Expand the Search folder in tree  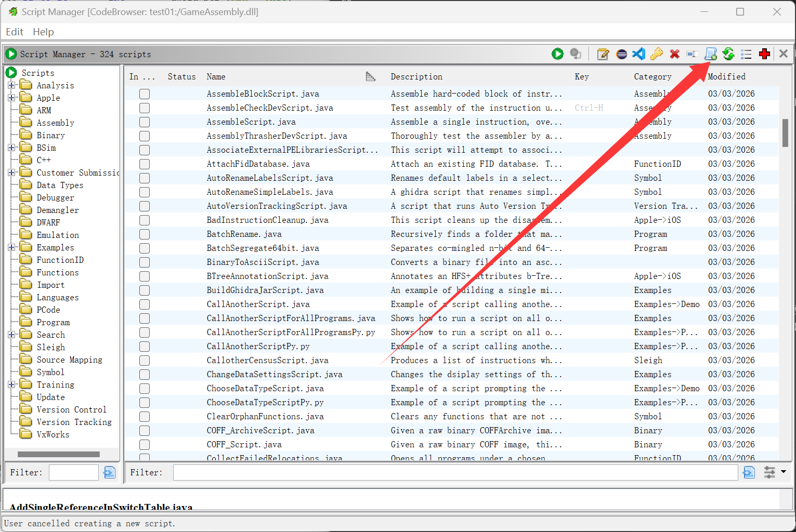pos(11,335)
